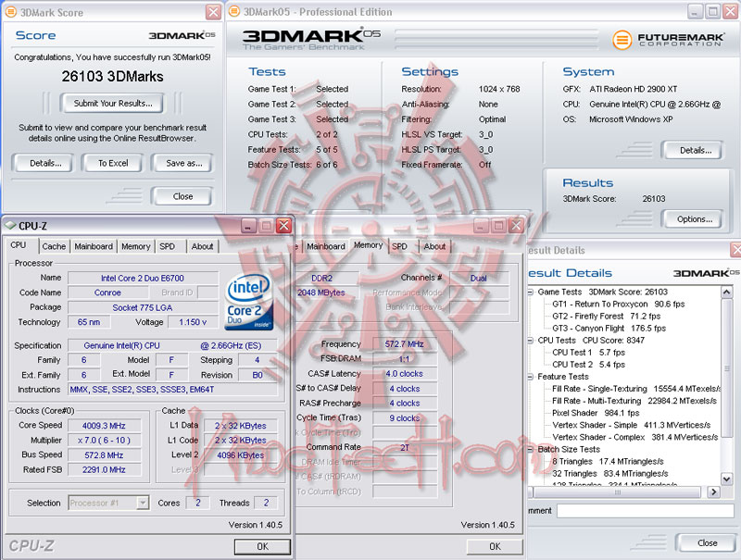Close the left CPU-Z window
The height and width of the screenshot is (560, 741).
pyautogui.click(x=283, y=226)
